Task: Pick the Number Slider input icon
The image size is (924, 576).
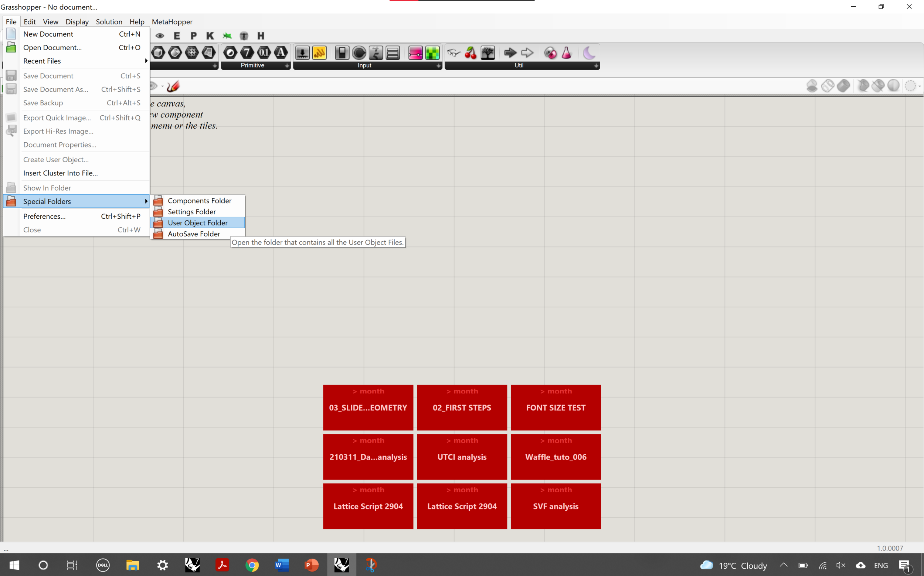Action: coord(303,52)
